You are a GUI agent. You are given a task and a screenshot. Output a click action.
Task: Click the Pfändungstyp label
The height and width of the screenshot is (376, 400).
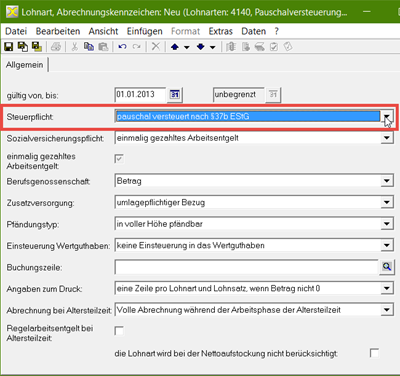33,224
